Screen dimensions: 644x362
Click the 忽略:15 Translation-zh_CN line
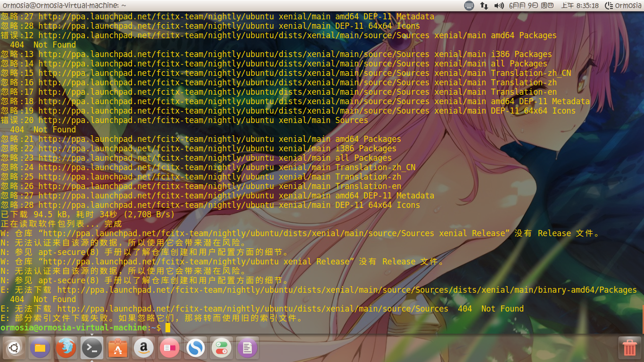point(286,73)
